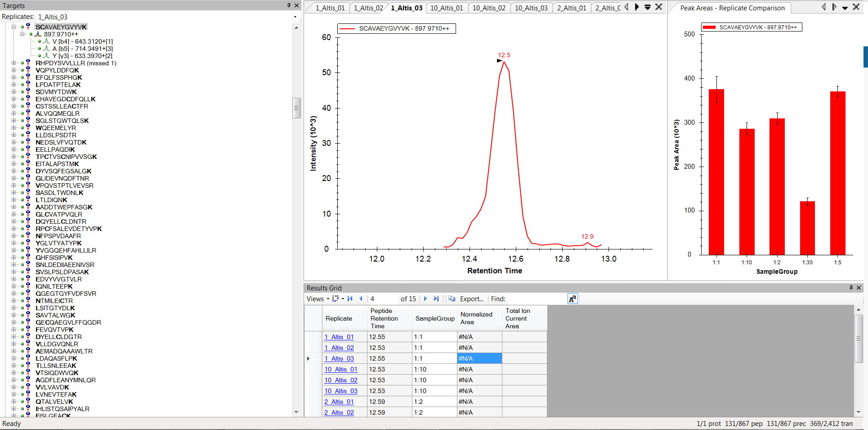Go to previous row in Results Grid
Viewport: 868px width, 430px height.
click(x=361, y=299)
